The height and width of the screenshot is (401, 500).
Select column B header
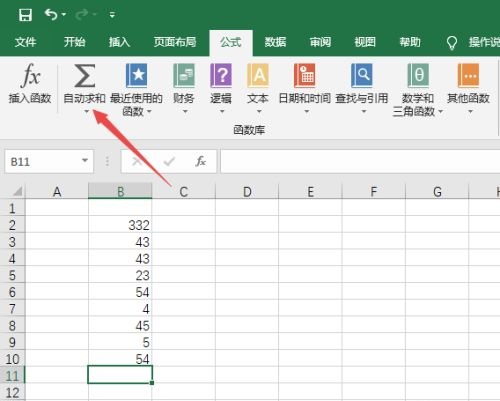point(120,192)
